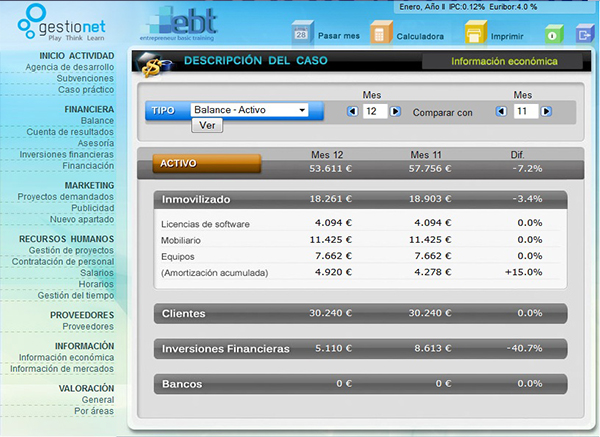Increase the compare month 11 with right arrow
The image size is (600, 437).
pyautogui.click(x=546, y=111)
